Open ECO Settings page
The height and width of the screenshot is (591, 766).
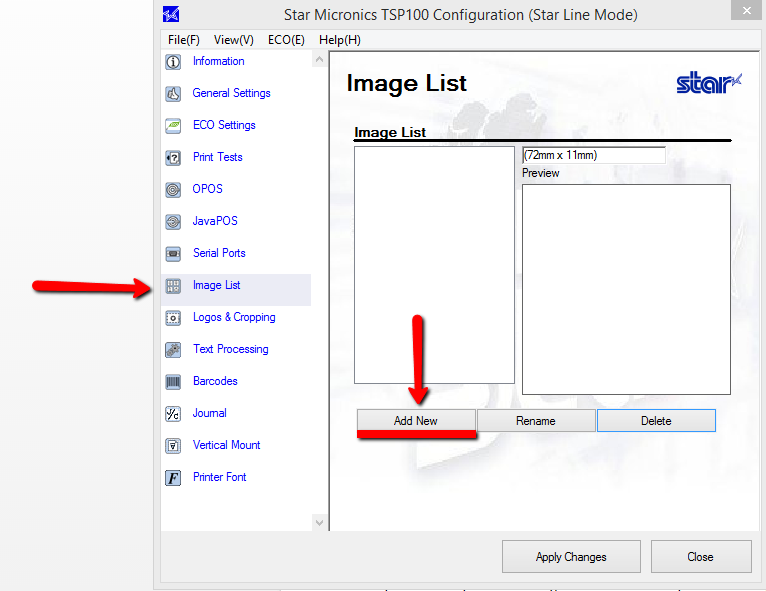click(224, 125)
